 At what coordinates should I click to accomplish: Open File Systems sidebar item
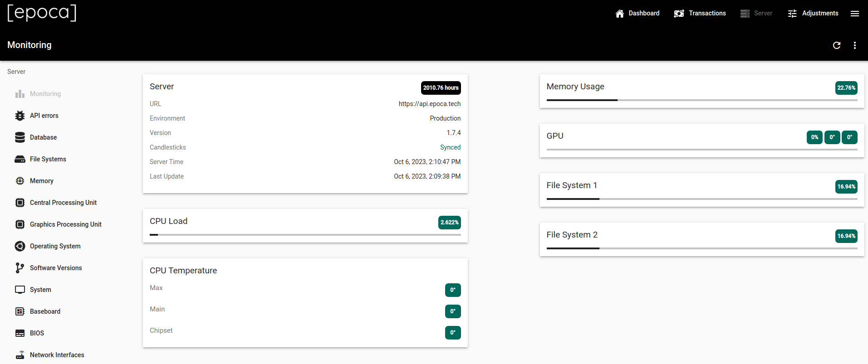(x=48, y=159)
